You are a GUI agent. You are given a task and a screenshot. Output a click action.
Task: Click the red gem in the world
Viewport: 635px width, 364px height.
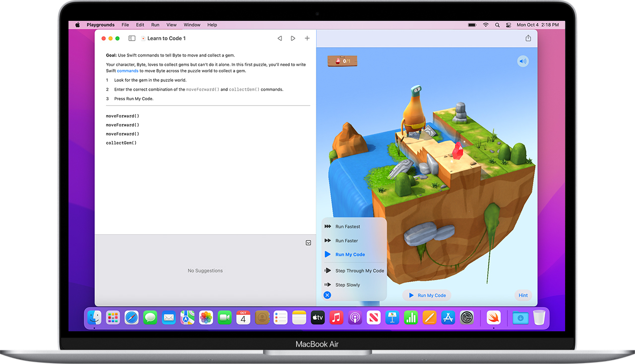[x=457, y=151]
